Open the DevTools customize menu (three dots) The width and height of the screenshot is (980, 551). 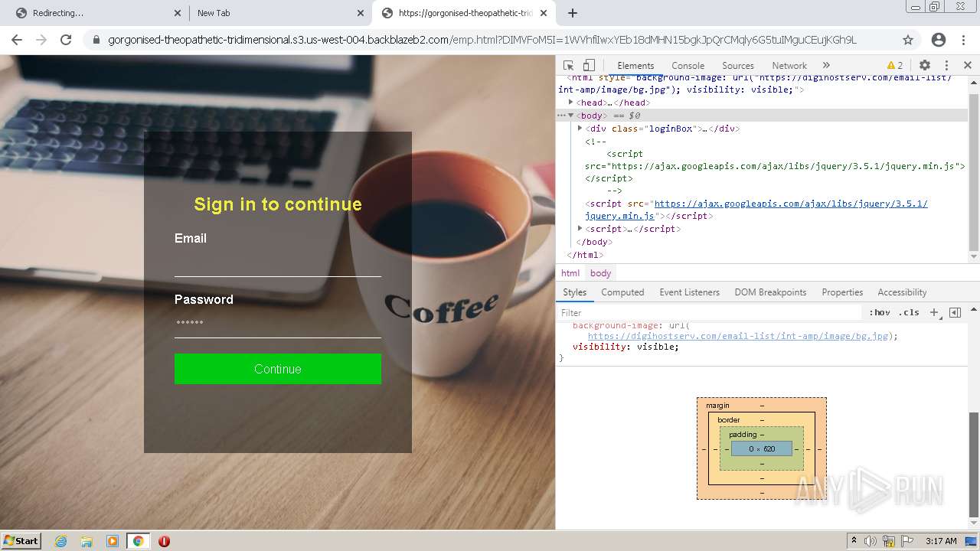(x=946, y=66)
